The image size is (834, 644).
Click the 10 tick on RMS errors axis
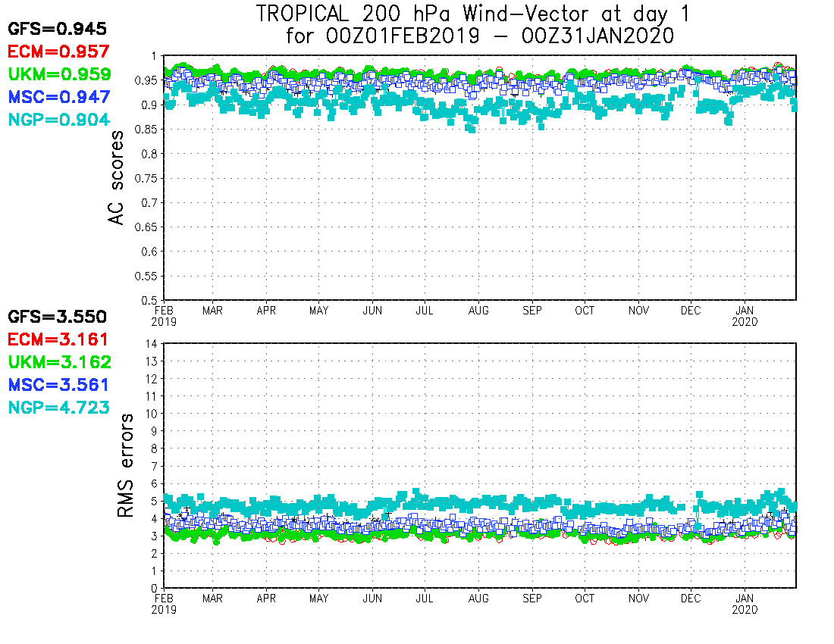coord(152,414)
